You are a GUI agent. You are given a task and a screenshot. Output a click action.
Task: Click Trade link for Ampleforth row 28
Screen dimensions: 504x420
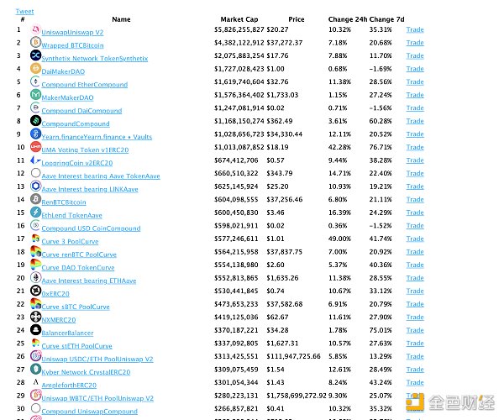(x=415, y=385)
